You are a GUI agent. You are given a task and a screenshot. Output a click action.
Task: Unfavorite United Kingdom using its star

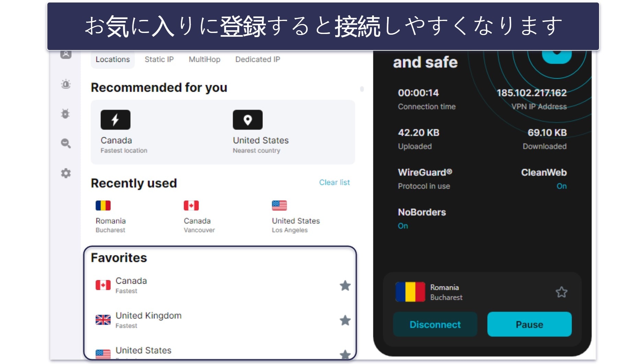tap(345, 320)
